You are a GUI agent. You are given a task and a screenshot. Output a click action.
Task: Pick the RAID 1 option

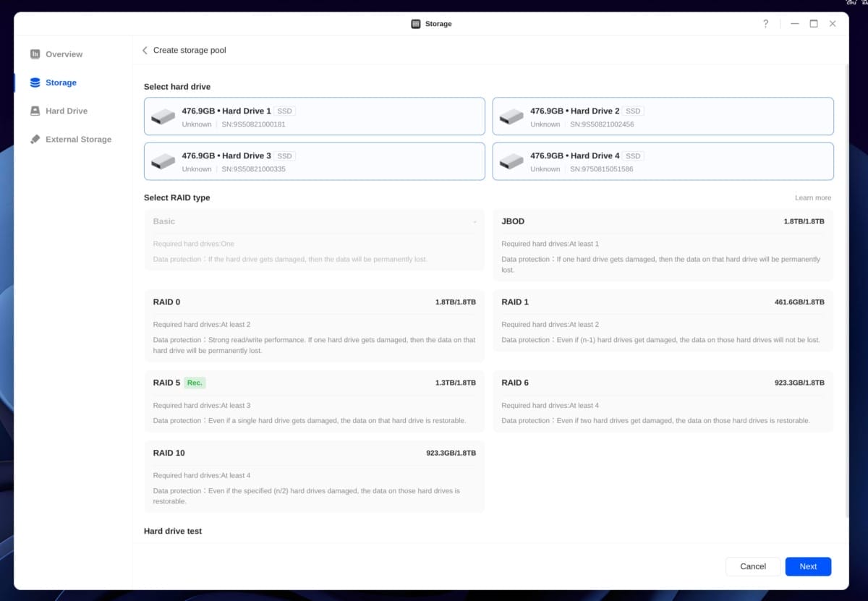[663, 320]
